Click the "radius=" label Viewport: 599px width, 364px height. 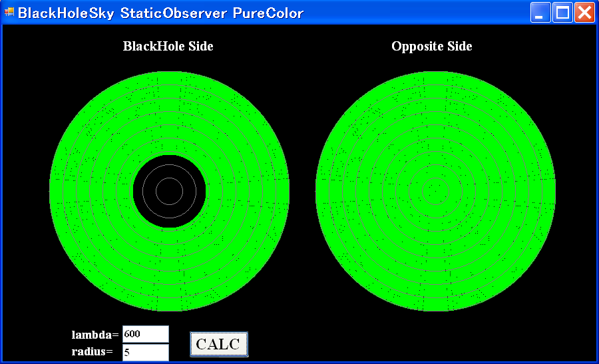92,352
